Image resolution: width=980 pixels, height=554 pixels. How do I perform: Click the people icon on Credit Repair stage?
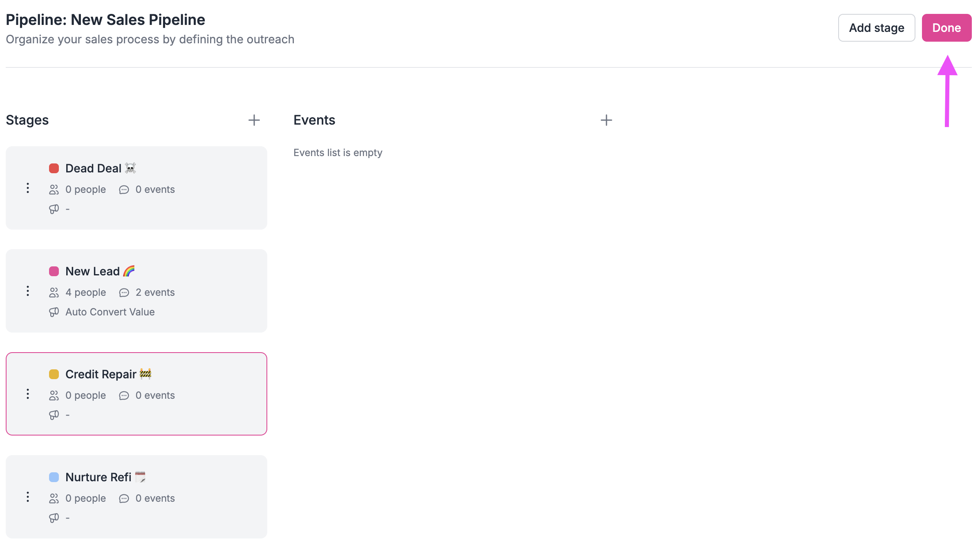coord(54,395)
